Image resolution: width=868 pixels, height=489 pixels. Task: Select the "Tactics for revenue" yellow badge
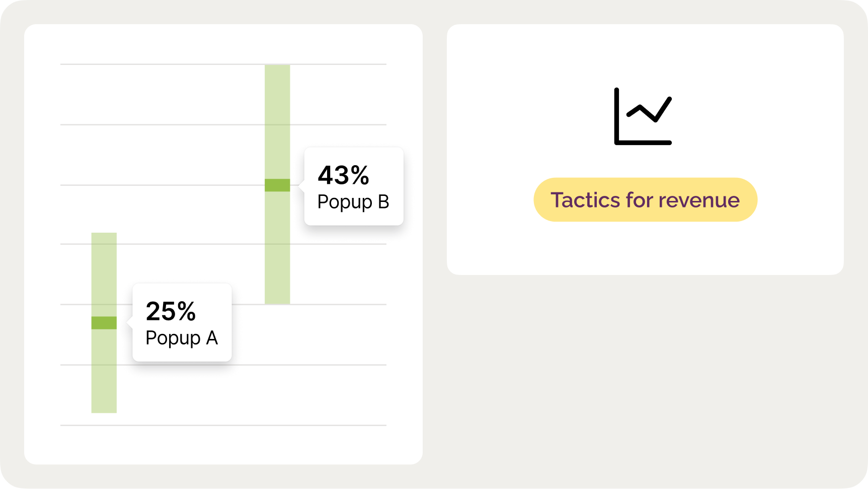(x=645, y=199)
